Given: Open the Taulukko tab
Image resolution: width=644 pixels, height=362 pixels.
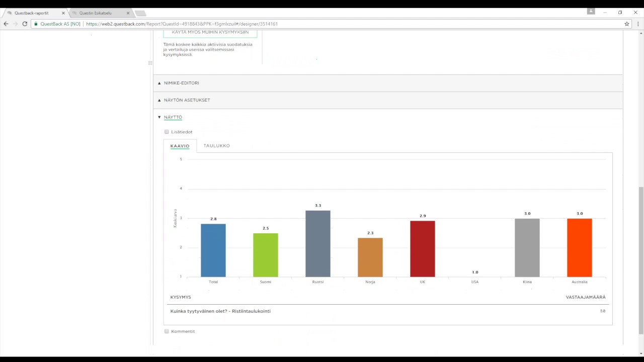Looking at the screenshot, I should (216, 146).
